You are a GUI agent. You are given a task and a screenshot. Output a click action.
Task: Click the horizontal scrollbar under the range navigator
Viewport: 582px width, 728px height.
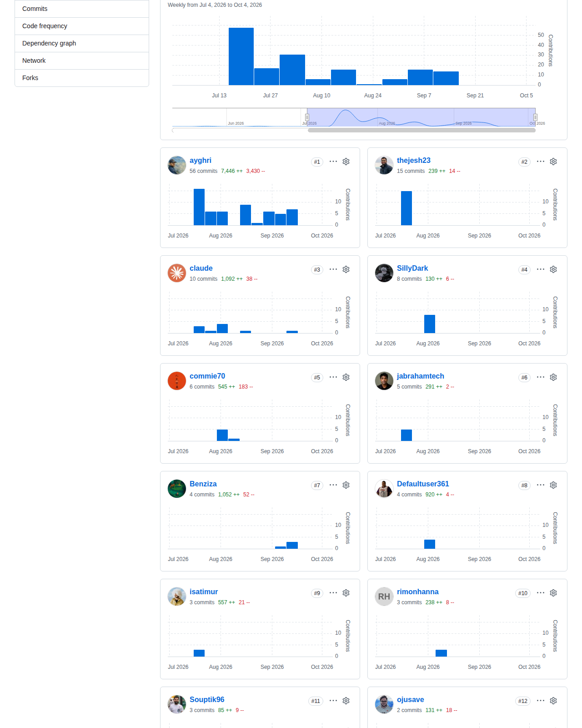[421, 130]
